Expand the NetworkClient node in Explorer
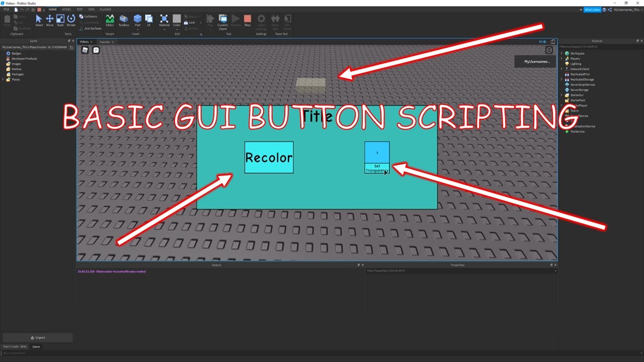Screen dimensions: 644x362 click(562, 69)
